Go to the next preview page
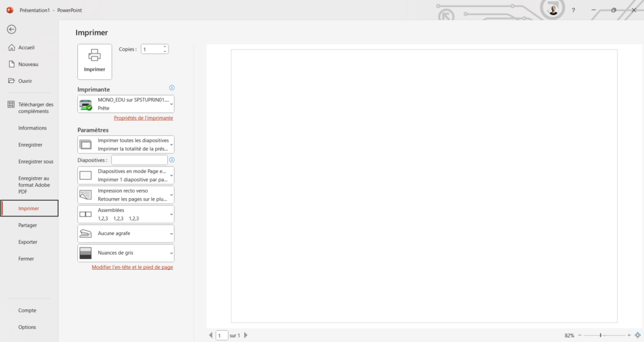The width and height of the screenshot is (644, 342). pyautogui.click(x=246, y=336)
